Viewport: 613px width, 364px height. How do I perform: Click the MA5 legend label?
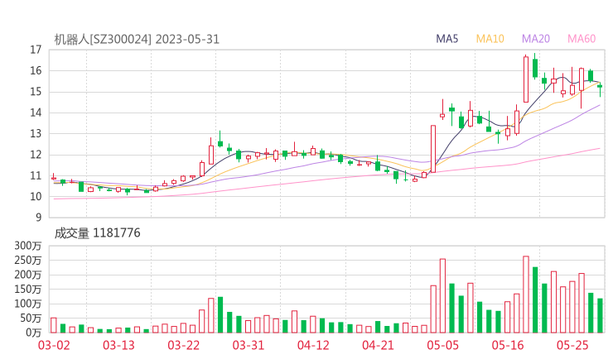446,39
